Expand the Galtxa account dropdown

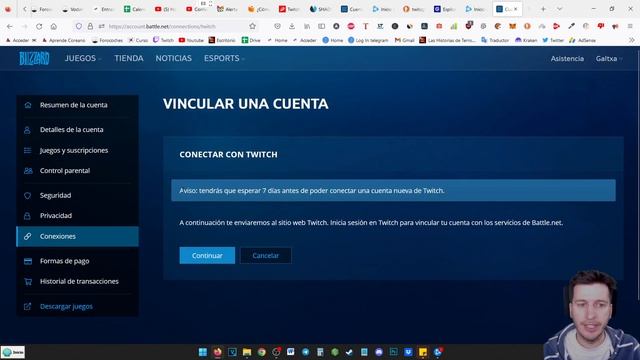[609, 58]
